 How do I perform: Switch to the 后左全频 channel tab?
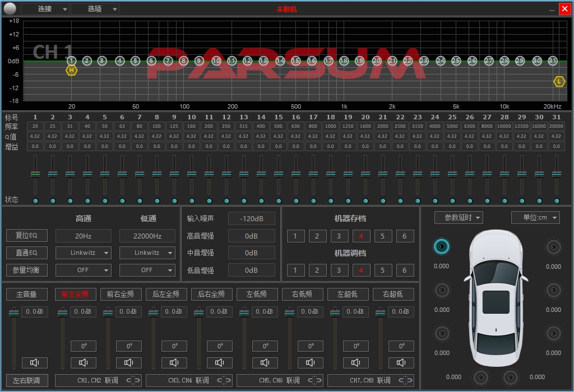click(166, 294)
